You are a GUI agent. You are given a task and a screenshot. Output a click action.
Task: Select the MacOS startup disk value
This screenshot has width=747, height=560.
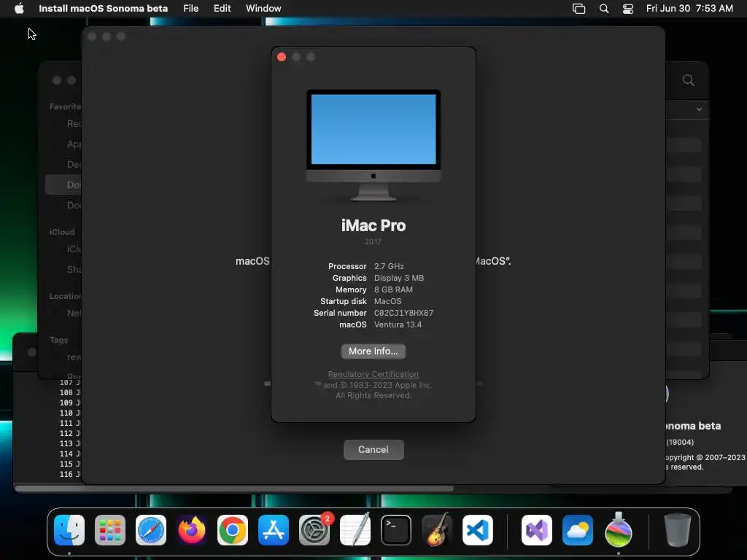coord(387,301)
